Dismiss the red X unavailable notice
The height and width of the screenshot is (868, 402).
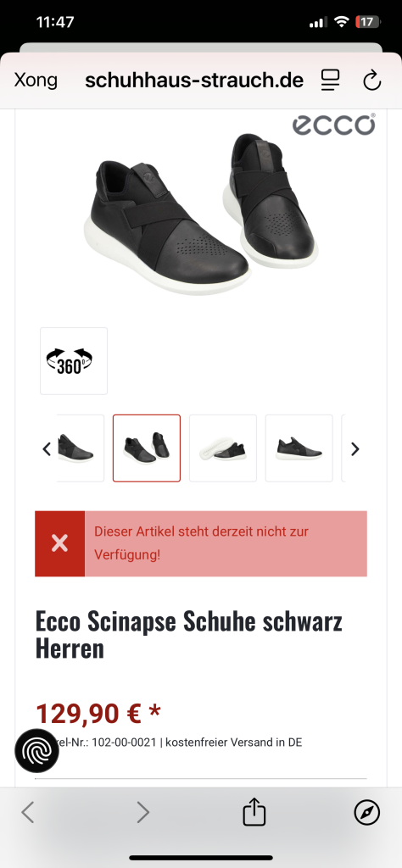(60, 543)
